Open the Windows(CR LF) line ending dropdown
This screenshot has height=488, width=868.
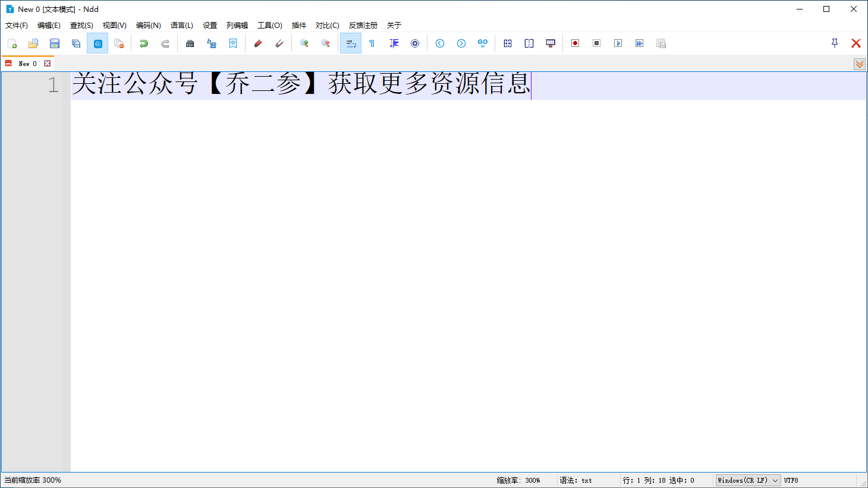click(x=748, y=480)
